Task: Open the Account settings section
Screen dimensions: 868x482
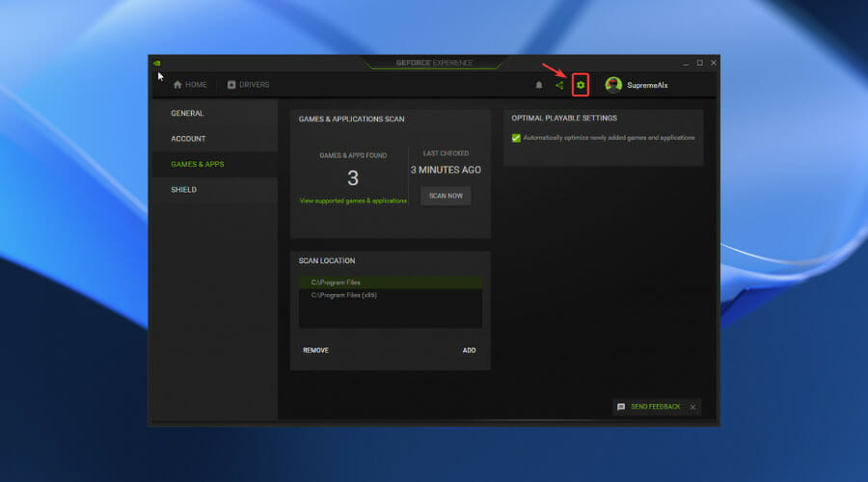Action: click(x=215, y=139)
